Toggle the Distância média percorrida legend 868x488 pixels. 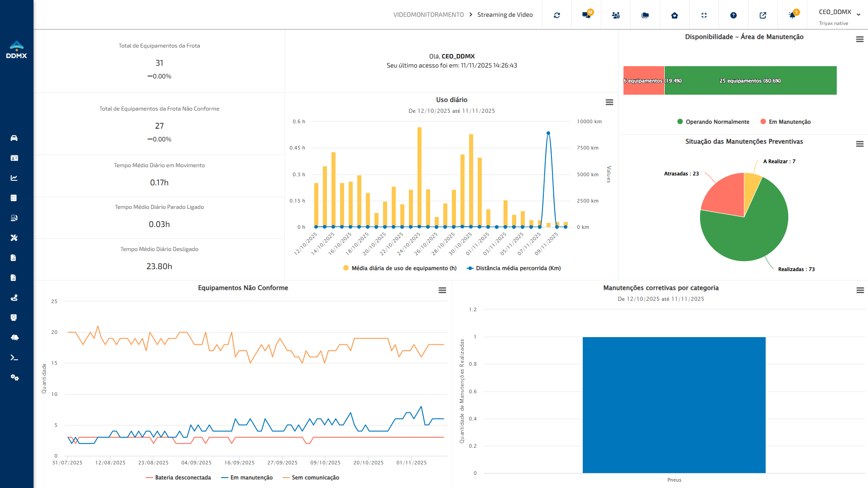(x=514, y=268)
